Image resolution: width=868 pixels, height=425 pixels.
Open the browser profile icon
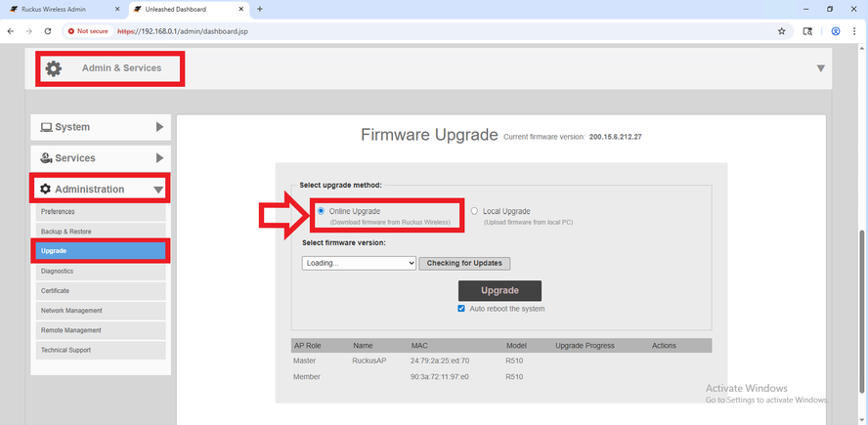click(x=836, y=31)
